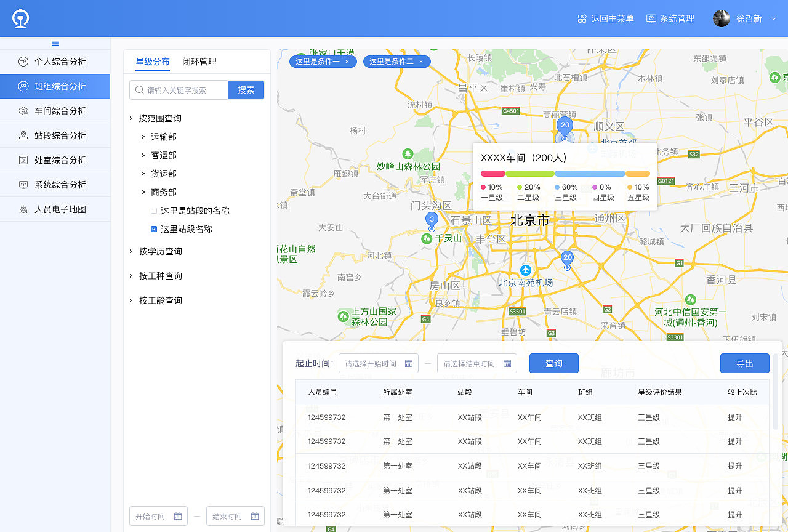Open the user dropdown next to 徐哲新

(774, 18)
